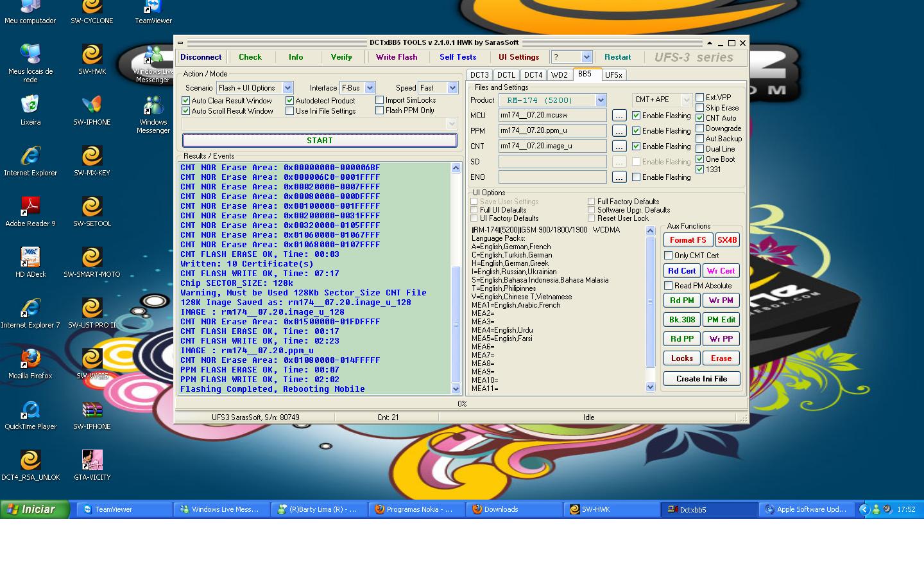
Task: Toggle Auto Scroll Result Window checkbox
Action: (x=185, y=111)
